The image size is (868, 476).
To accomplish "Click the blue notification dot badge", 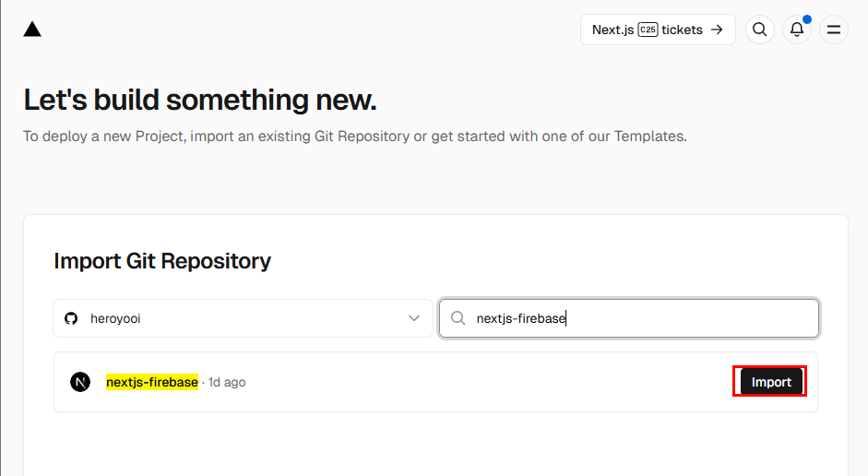I will (x=807, y=18).
